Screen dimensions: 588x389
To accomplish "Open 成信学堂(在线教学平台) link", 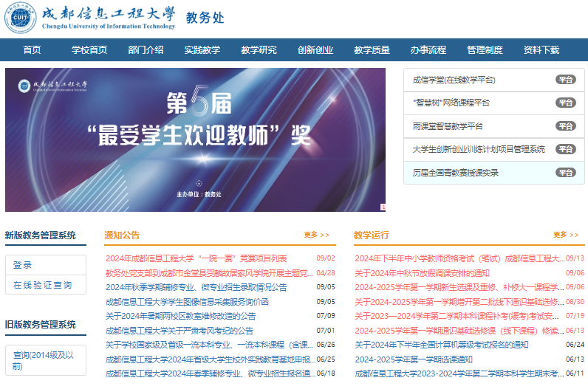I will pos(454,80).
